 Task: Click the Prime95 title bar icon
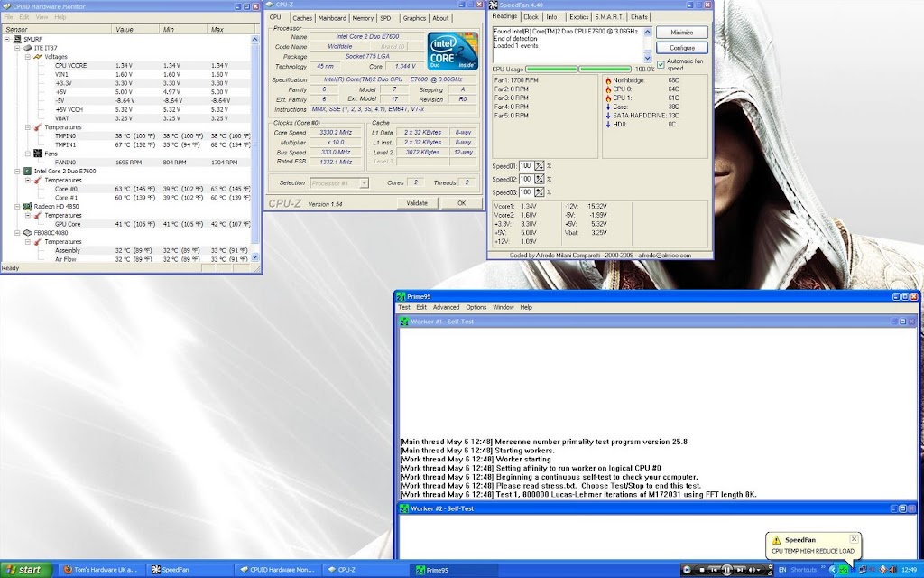(x=401, y=296)
